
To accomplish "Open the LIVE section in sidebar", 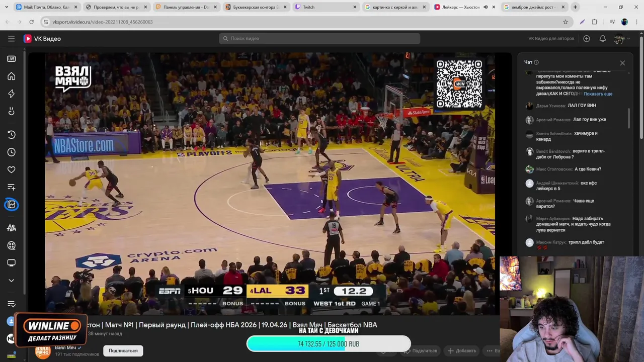I will 11,59.
